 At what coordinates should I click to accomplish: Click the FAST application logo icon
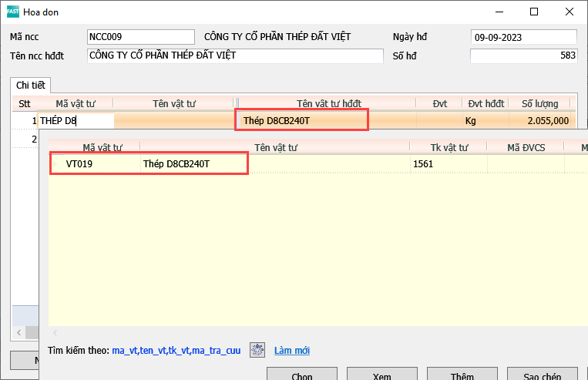point(13,12)
